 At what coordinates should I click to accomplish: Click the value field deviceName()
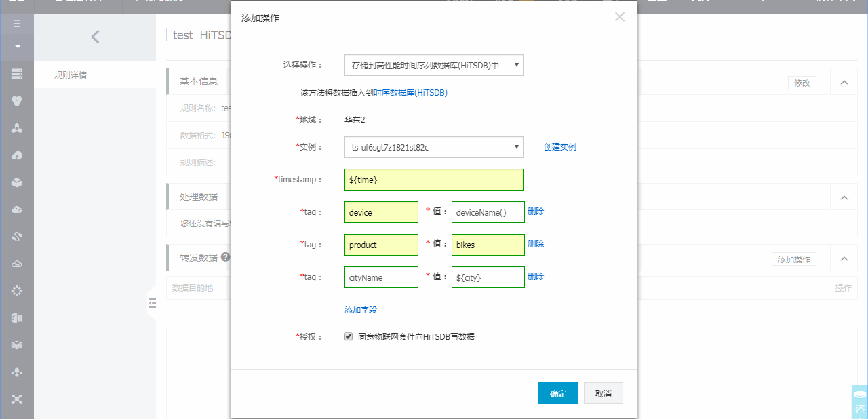[488, 212]
